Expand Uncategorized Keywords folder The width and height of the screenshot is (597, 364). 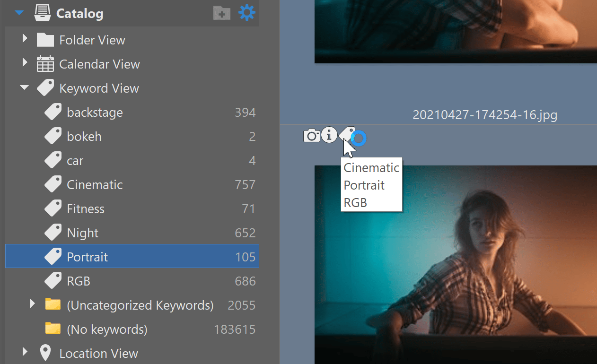pos(33,303)
